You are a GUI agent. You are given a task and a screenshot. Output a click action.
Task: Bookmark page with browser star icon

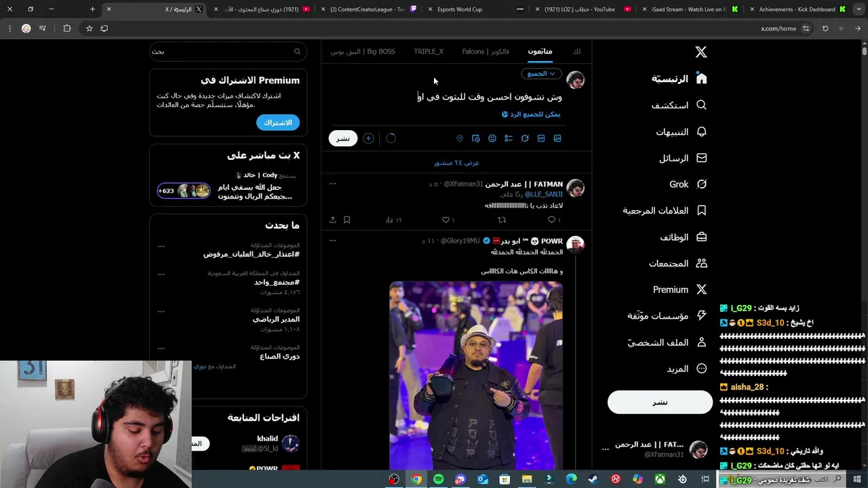pyautogui.click(x=89, y=28)
